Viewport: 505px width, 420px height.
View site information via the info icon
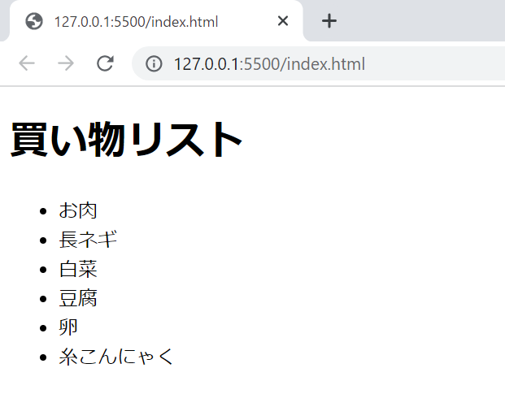[154, 64]
